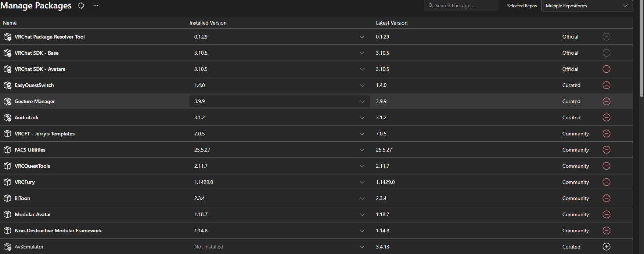Click the disabled remove icon for VRChat Package Resolver Tool
644x254 pixels.
pyautogui.click(x=607, y=37)
